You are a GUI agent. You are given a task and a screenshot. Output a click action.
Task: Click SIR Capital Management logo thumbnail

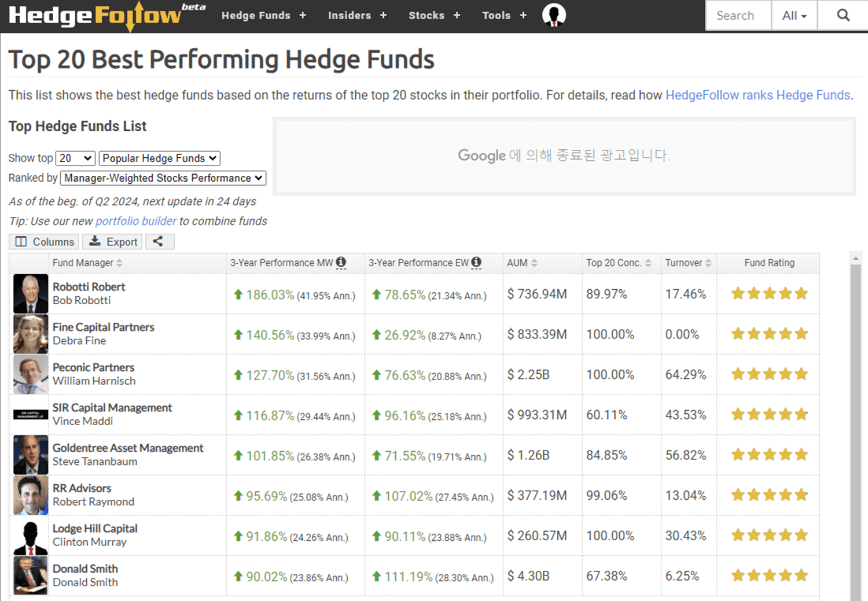31,415
